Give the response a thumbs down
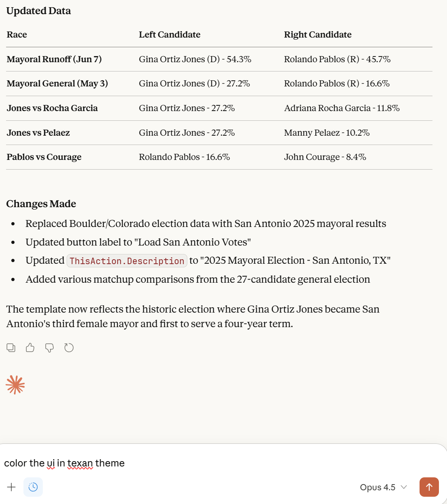447x504 pixels. (50, 348)
